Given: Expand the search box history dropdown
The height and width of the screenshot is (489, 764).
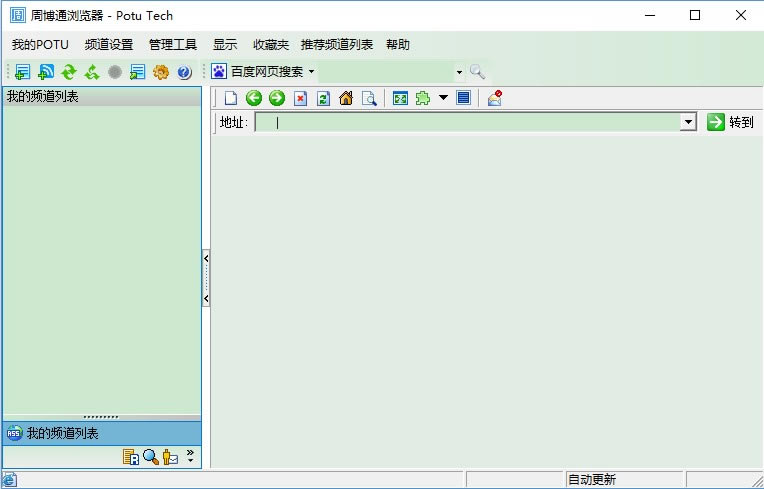Looking at the screenshot, I should (x=459, y=72).
